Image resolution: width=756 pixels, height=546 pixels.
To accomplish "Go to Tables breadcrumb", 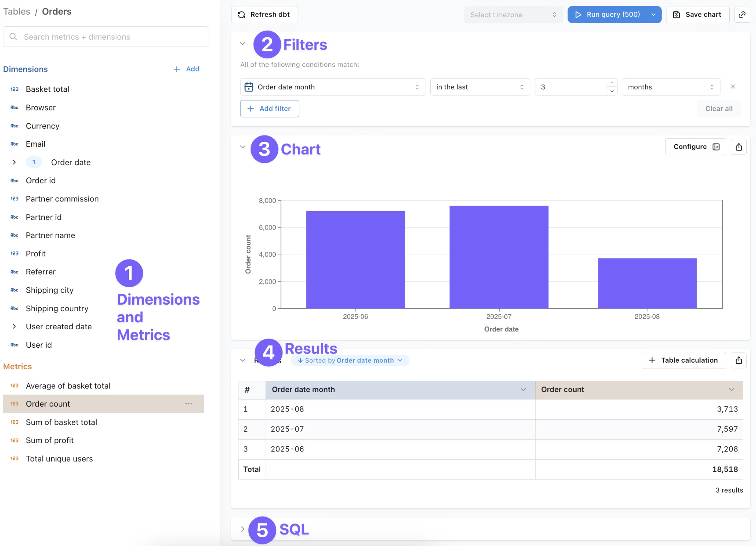I will (x=17, y=11).
